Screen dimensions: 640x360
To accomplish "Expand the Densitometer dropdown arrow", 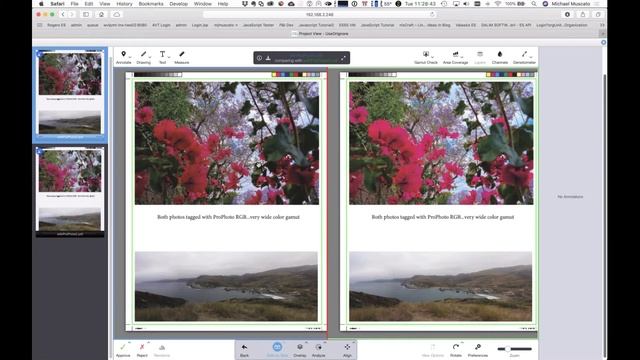I will click(531, 57).
